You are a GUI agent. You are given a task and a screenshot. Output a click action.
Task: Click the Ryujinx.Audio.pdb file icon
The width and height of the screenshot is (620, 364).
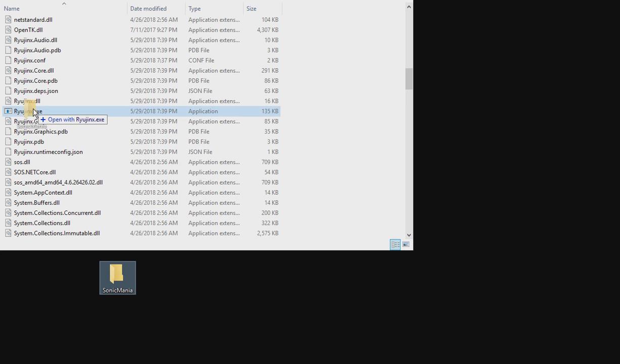(8, 50)
